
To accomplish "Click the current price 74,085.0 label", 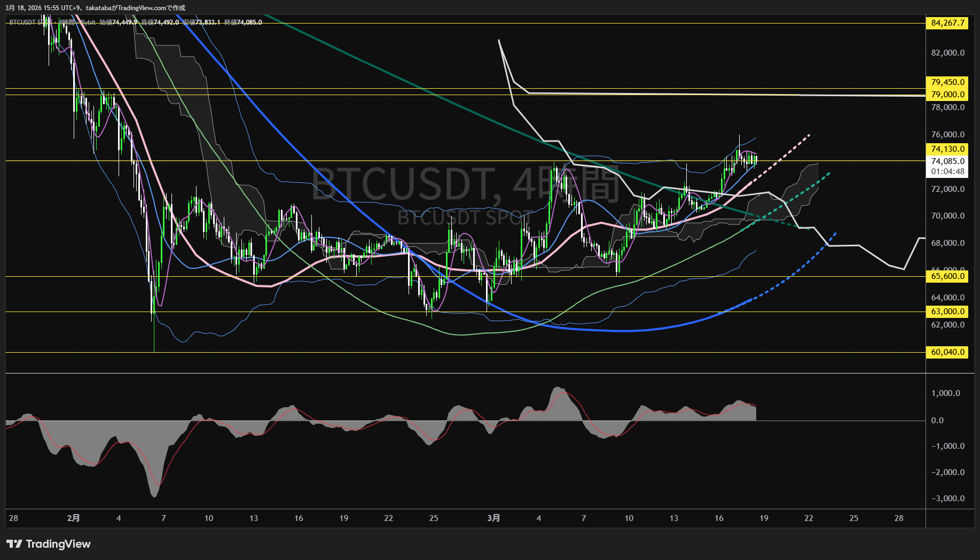I will [x=947, y=161].
